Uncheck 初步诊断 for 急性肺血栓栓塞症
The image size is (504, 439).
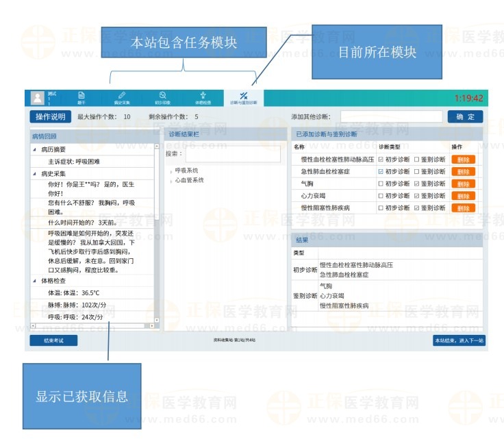pos(381,172)
